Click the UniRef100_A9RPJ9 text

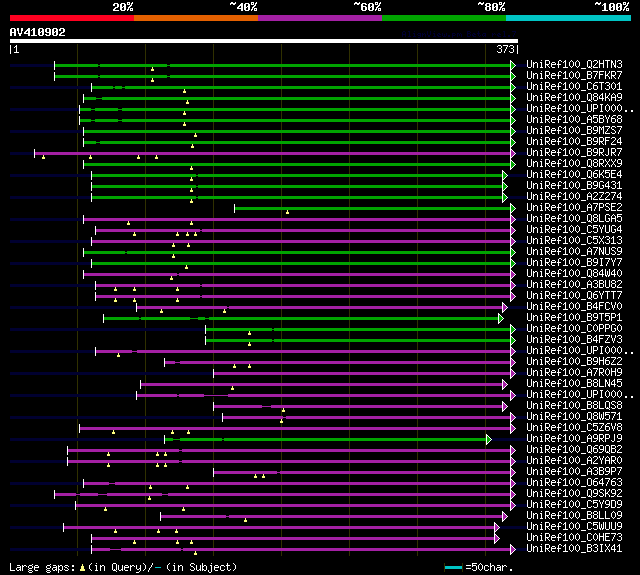click(574, 439)
